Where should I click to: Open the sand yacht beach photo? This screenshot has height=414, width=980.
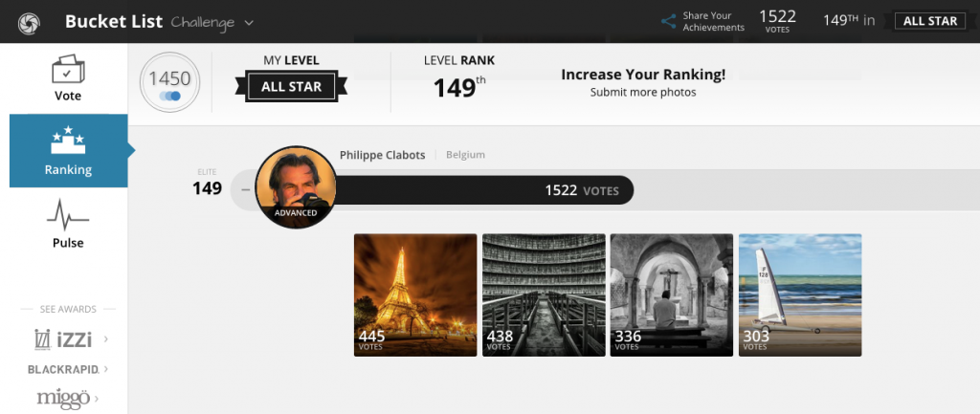[x=800, y=294]
